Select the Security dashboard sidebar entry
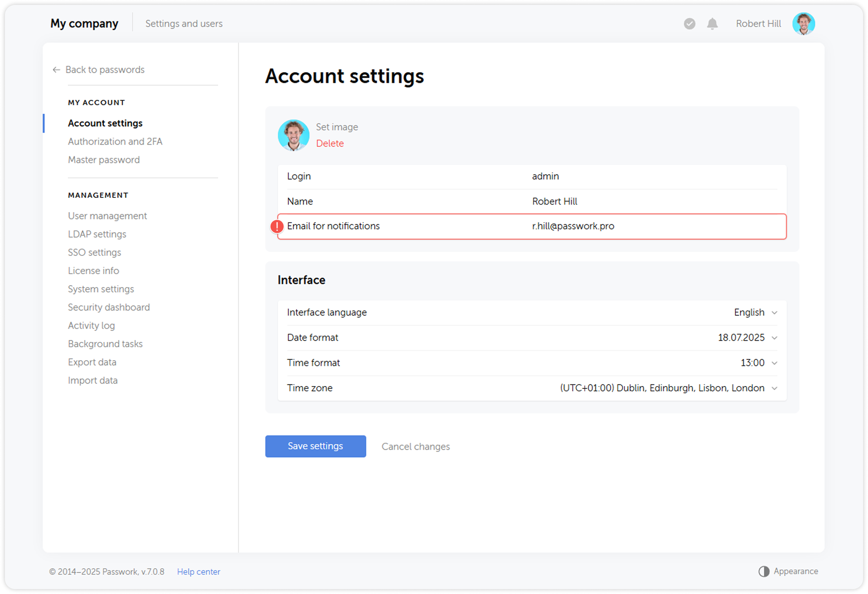This screenshot has width=868, height=594. tap(109, 307)
